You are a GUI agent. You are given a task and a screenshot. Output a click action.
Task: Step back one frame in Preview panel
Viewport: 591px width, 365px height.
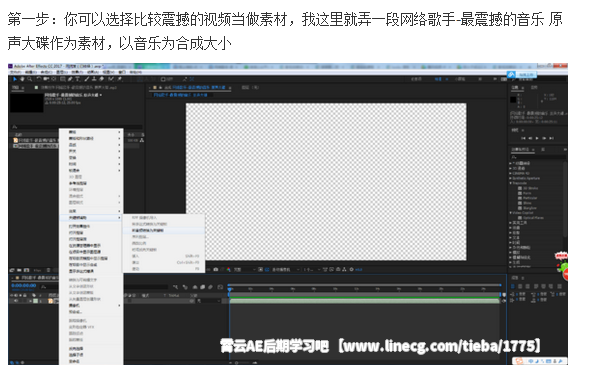click(x=530, y=138)
